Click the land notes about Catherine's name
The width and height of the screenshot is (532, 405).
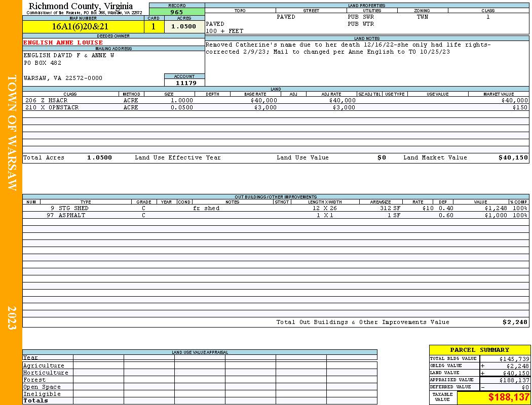tap(348, 48)
